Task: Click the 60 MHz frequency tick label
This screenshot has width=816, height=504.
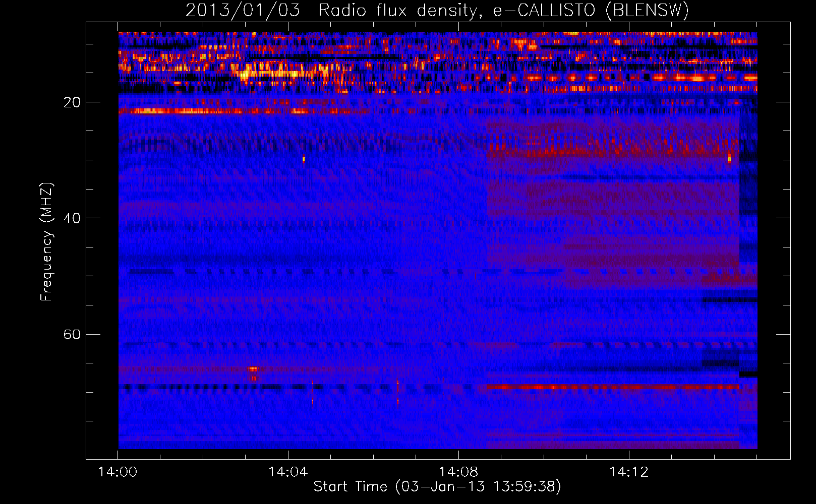Action: pyautogui.click(x=72, y=334)
